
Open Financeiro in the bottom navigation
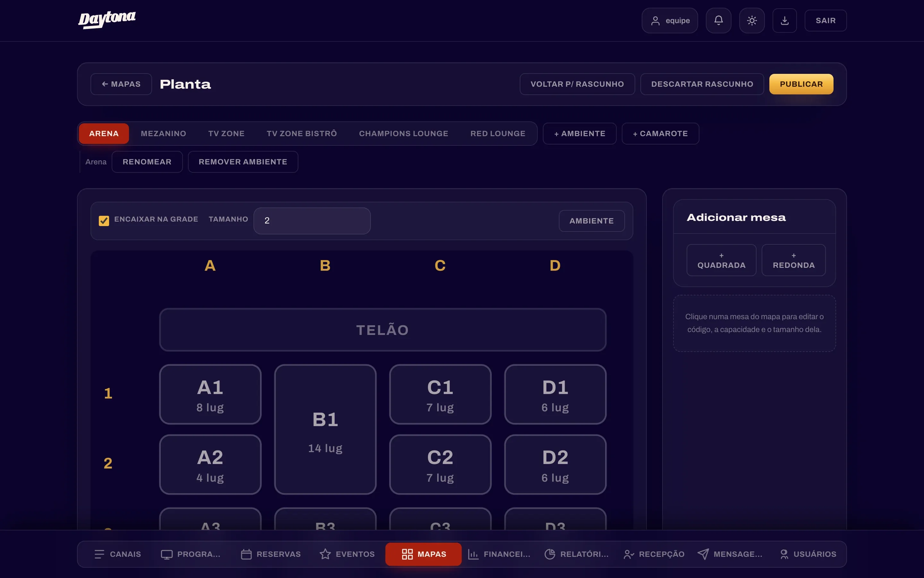point(500,554)
